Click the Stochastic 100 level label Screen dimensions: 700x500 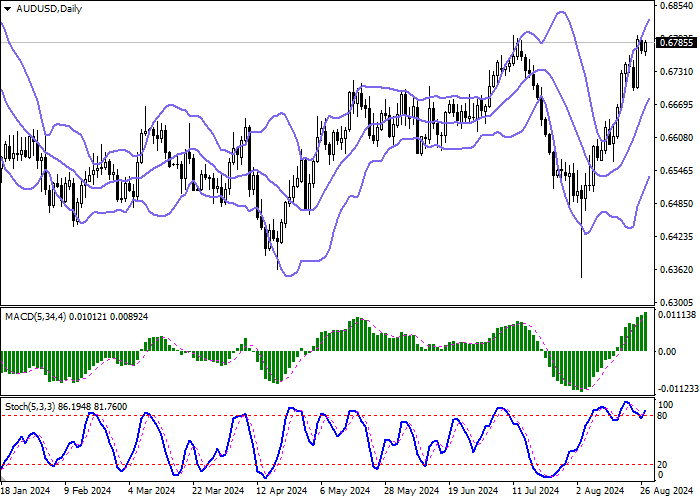click(x=666, y=405)
